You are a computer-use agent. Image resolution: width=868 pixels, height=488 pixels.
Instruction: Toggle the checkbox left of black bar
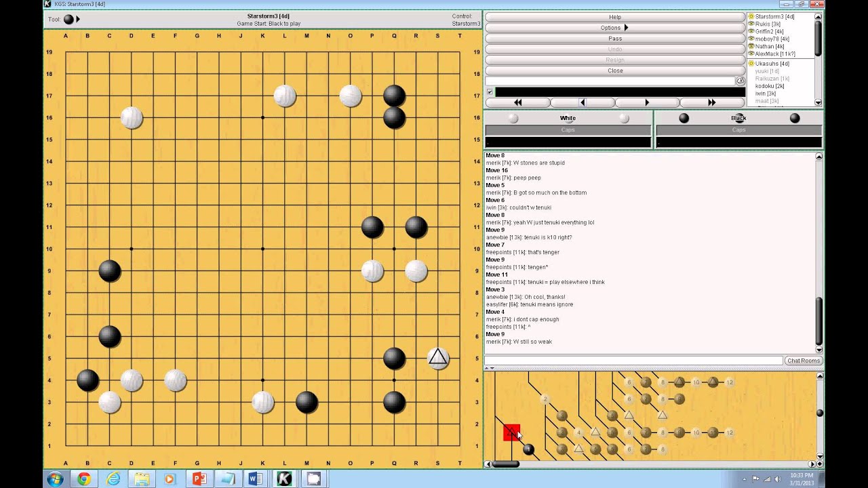pos(490,92)
